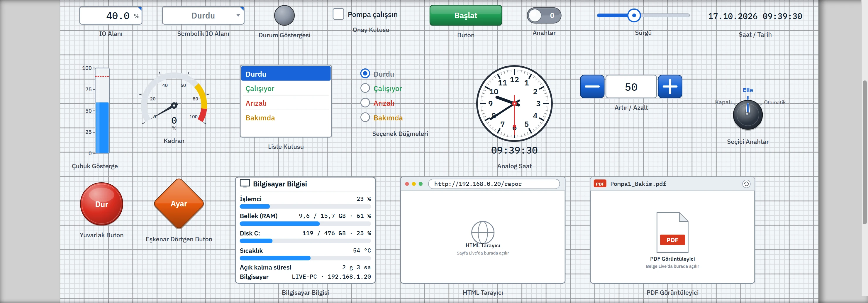The width and height of the screenshot is (868, 303).
Task: Click the Otomatik selector position label
Action: point(774,102)
